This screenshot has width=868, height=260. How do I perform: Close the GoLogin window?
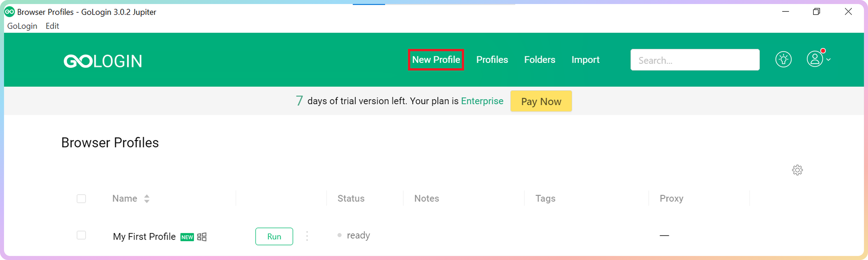click(x=848, y=12)
